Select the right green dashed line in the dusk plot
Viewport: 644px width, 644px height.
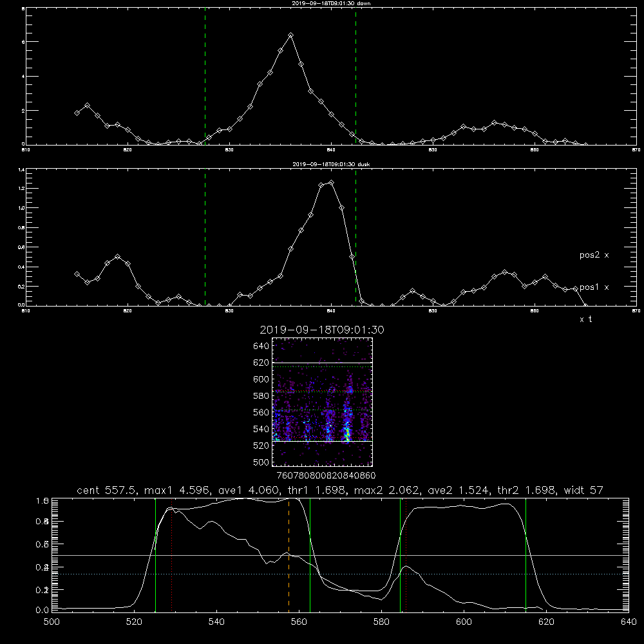tap(355, 238)
